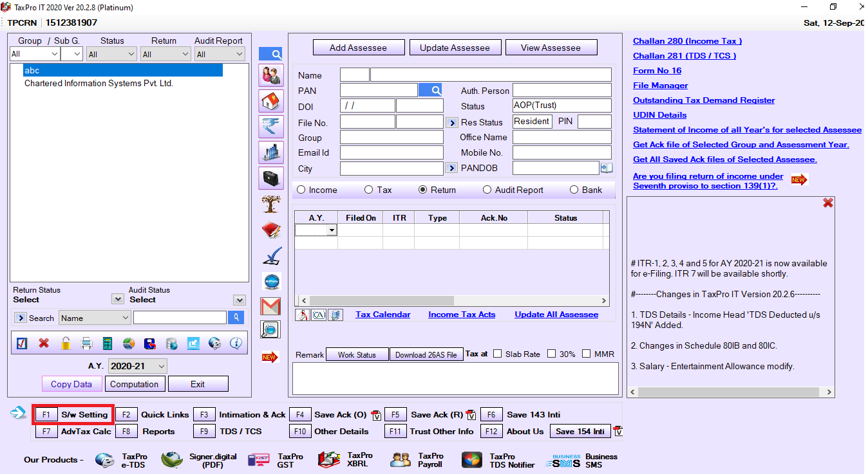
Task: Click the yellow padlock icon
Action: coord(65,343)
